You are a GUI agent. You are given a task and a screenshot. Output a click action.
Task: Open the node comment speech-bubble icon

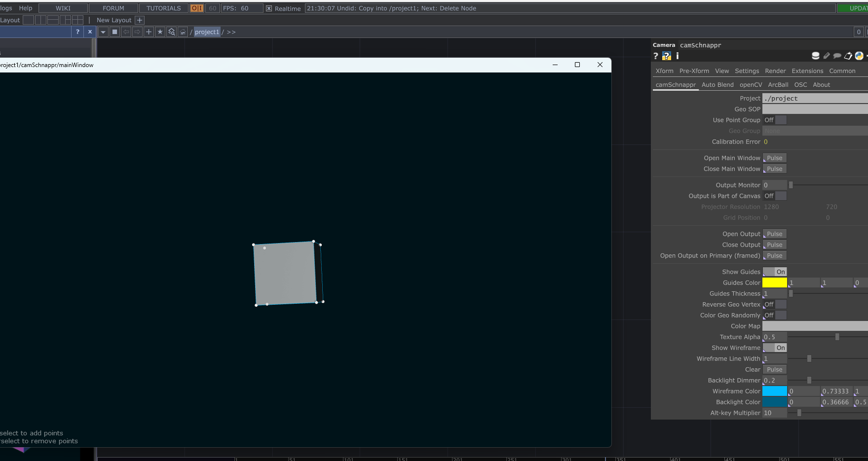(x=837, y=56)
